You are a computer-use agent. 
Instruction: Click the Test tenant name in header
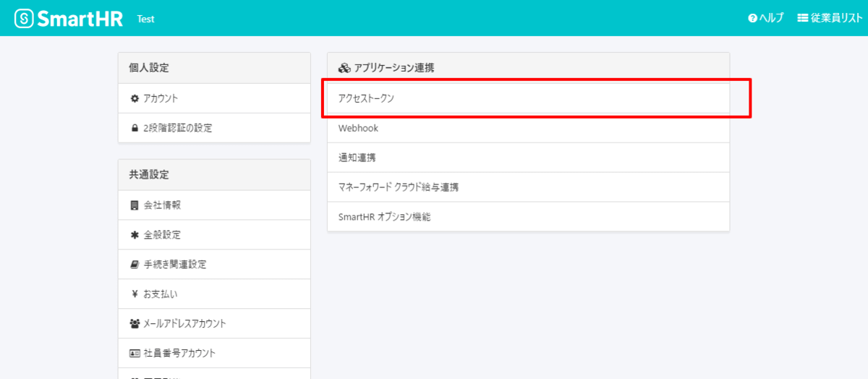[145, 20]
